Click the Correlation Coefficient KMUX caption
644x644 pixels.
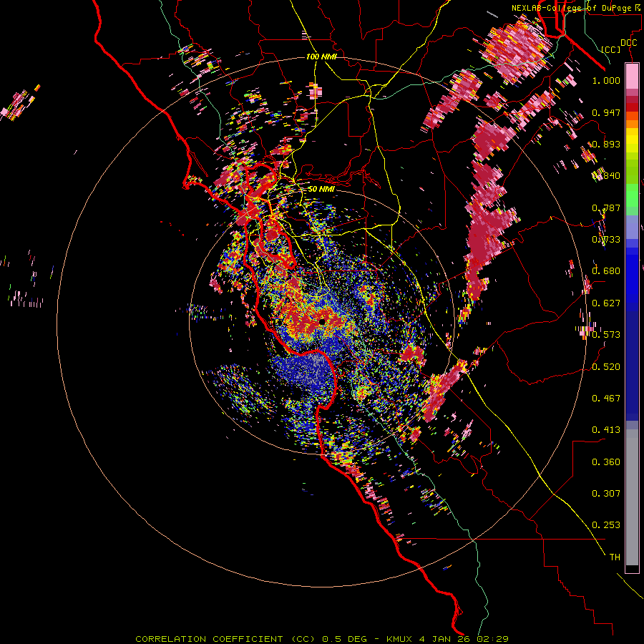[x=322, y=639]
